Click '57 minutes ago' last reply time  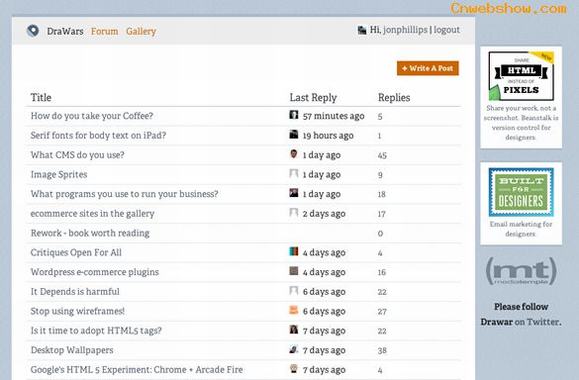[x=333, y=116]
